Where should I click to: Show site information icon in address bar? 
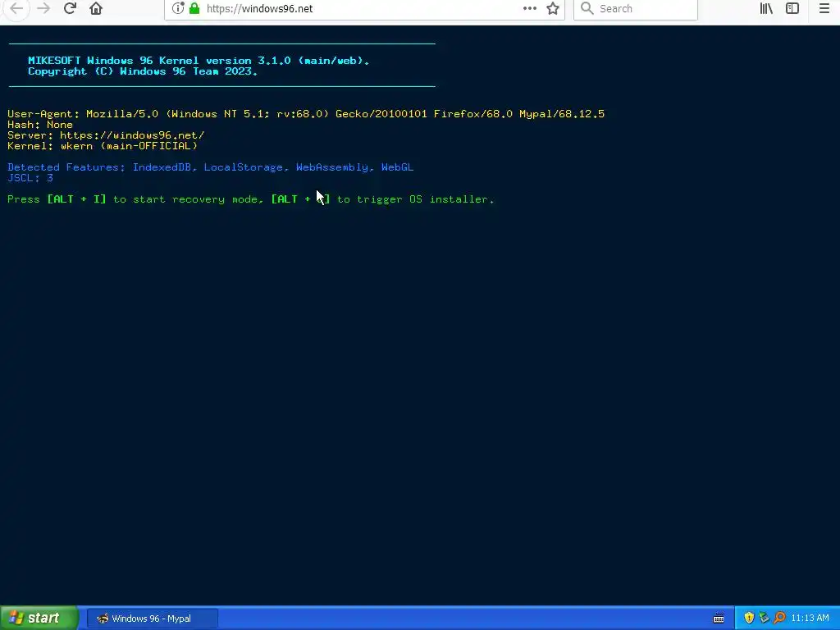pos(178,8)
